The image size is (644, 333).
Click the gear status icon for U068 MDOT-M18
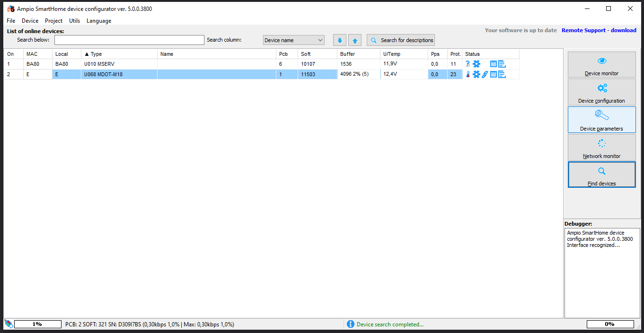[x=476, y=74]
